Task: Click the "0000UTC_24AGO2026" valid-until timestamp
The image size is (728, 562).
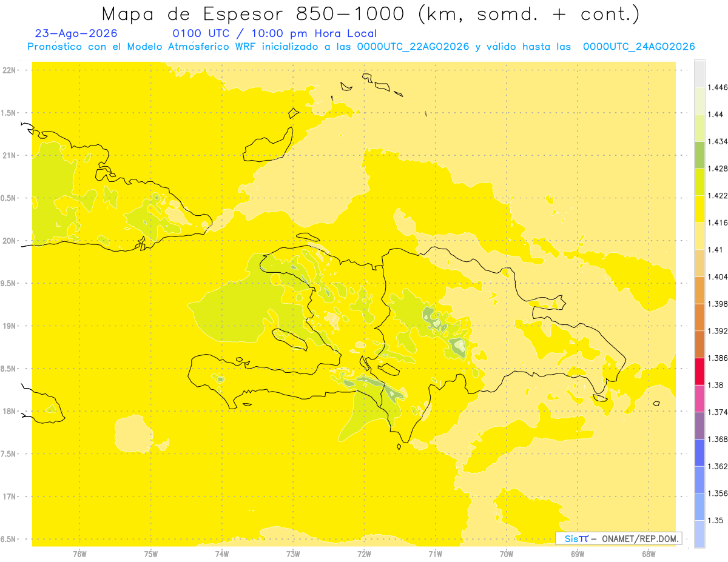Action: click(x=639, y=47)
